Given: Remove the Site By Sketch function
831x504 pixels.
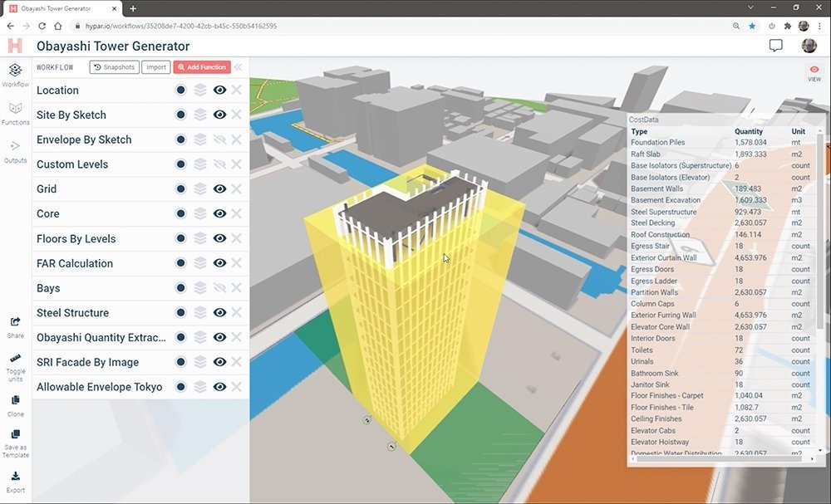Looking at the screenshot, I should click(236, 115).
